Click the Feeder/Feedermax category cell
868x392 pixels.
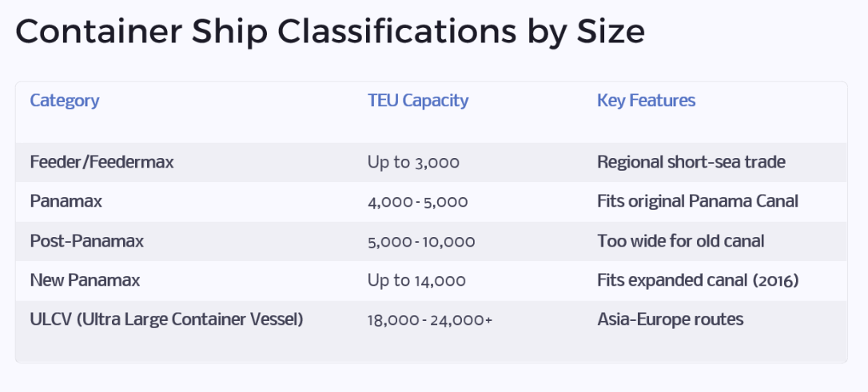tap(102, 162)
